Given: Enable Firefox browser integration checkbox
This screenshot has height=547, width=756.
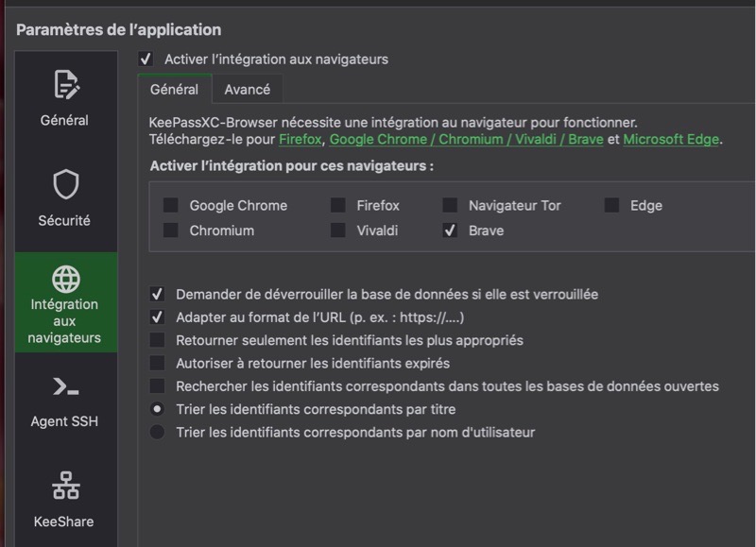Looking at the screenshot, I should click(337, 206).
